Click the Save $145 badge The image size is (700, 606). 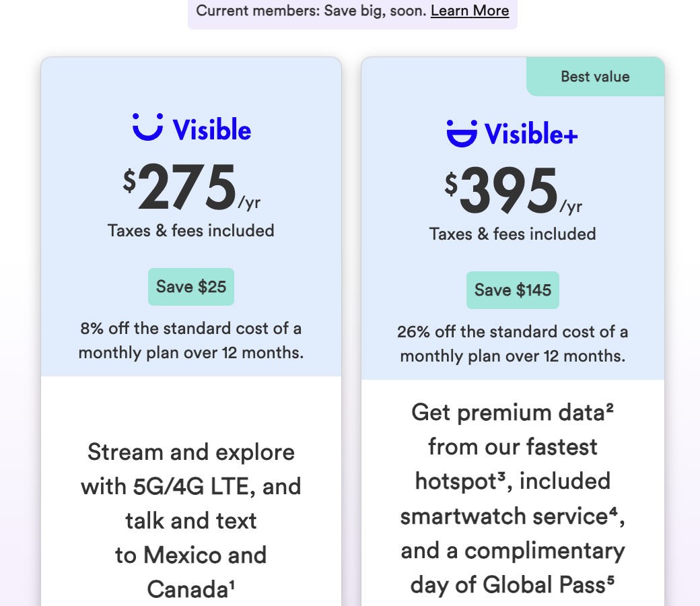tap(513, 290)
